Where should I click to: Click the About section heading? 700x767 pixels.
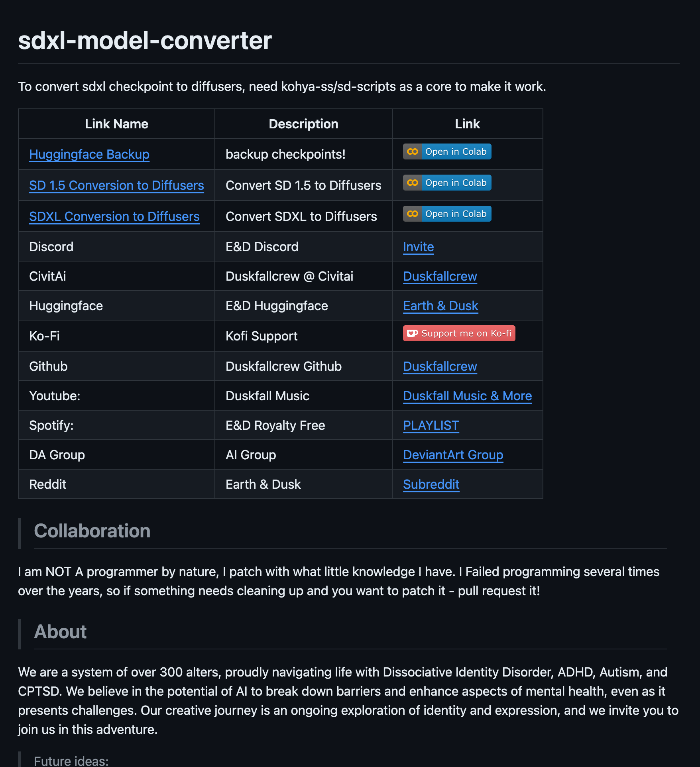(x=60, y=632)
